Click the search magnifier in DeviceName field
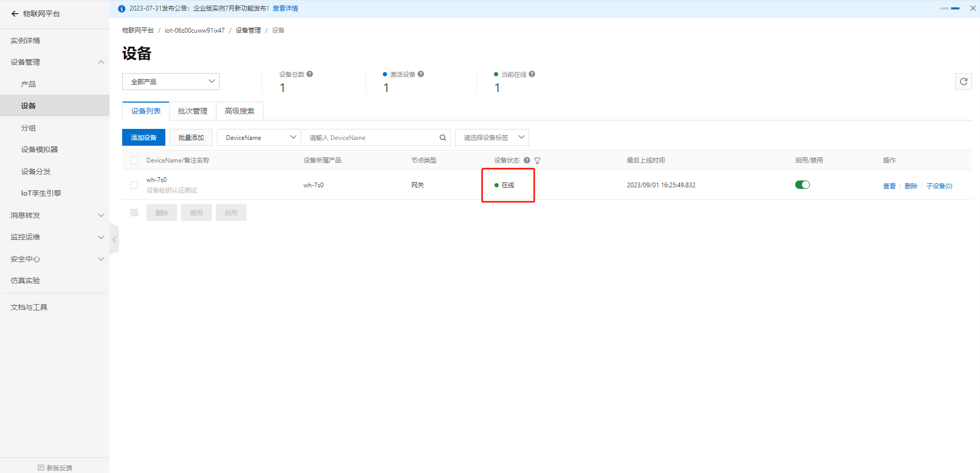Viewport: 980px width, 473px height. (x=443, y=138)
